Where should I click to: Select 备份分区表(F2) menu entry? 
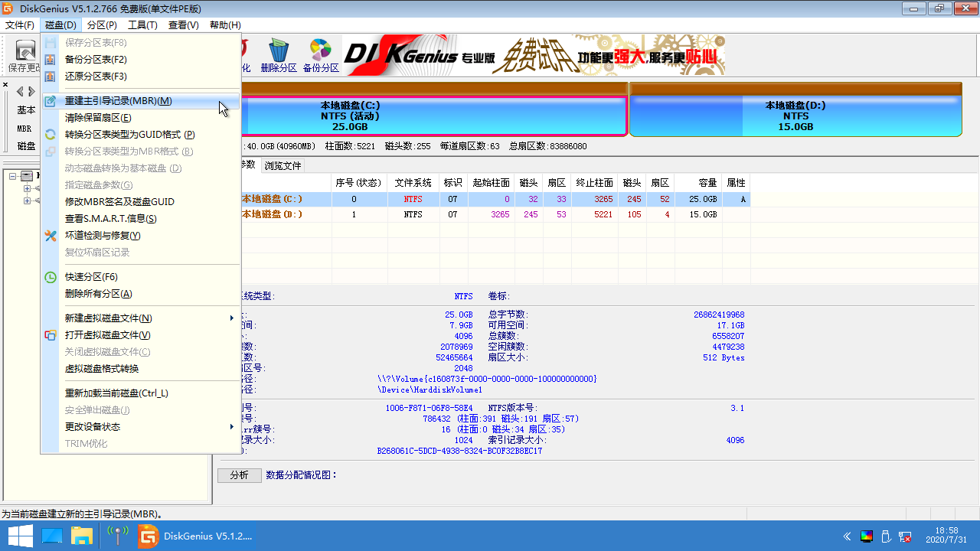142,60
